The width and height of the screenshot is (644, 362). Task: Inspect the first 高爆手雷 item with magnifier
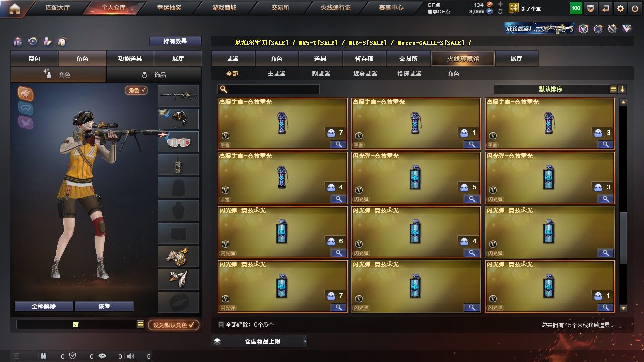point(338,144)
